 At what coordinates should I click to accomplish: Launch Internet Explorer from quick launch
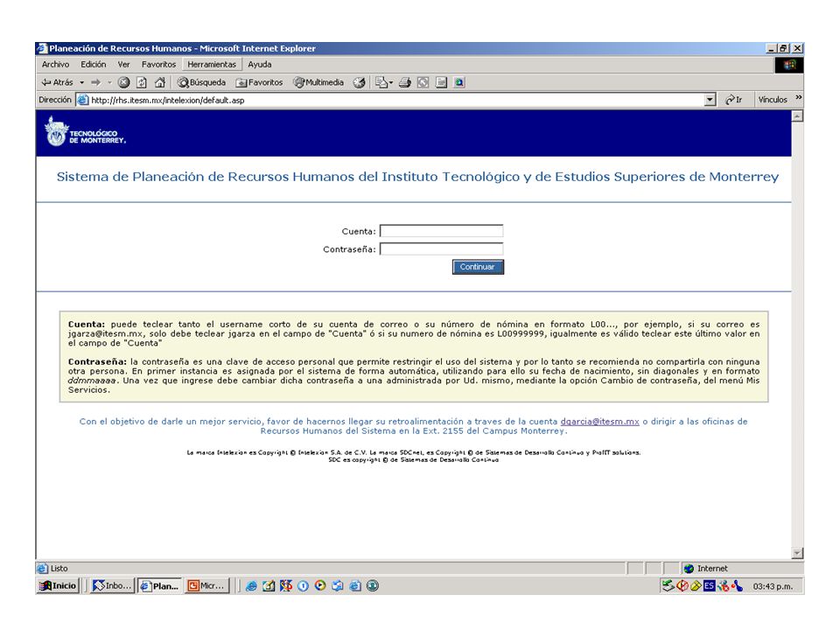pos(251,586)
